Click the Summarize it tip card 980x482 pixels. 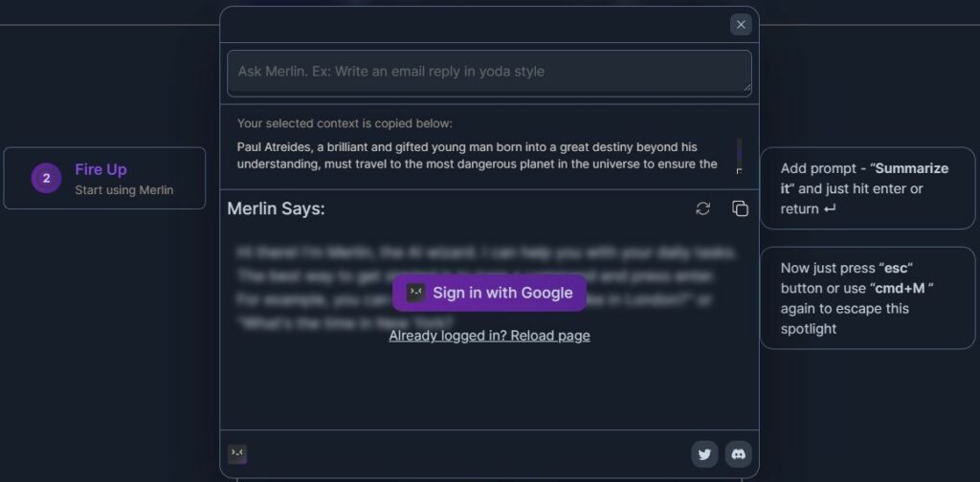pyautogui.click(x=867, y=188)
